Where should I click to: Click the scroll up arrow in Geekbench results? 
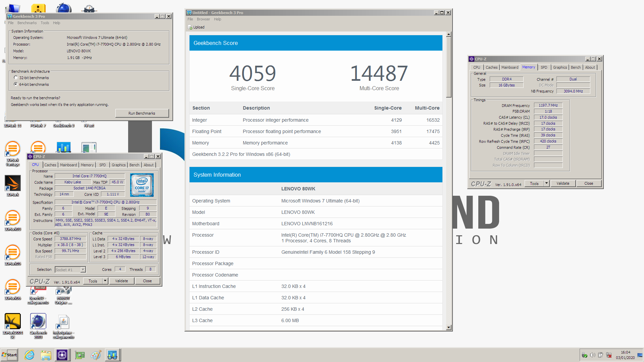pyautogui.click(x=449, y=34)
